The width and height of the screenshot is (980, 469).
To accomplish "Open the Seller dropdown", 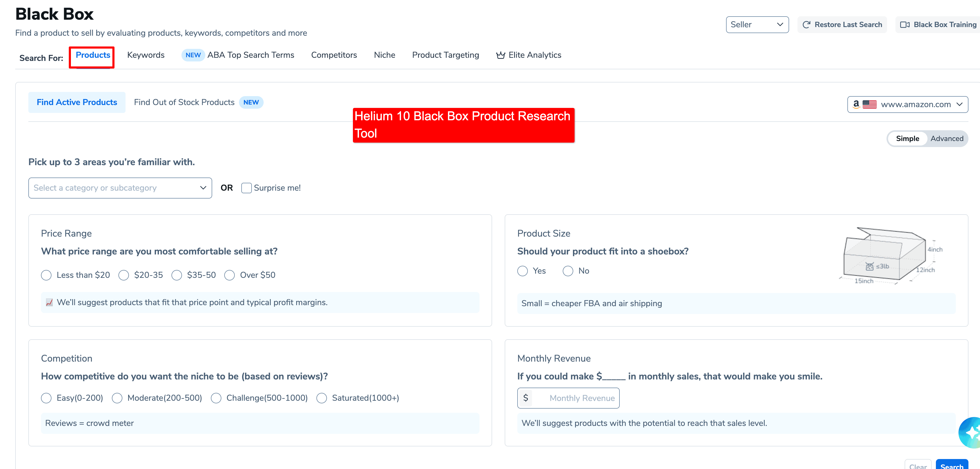I will click(x=757, y=25).
